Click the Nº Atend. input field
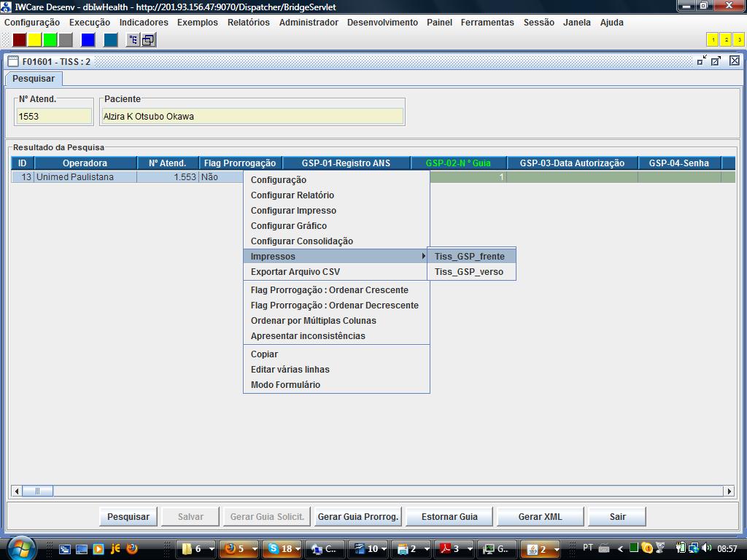Image resolution: width=747 pixels, height=560 pixels. pos(54,116)
